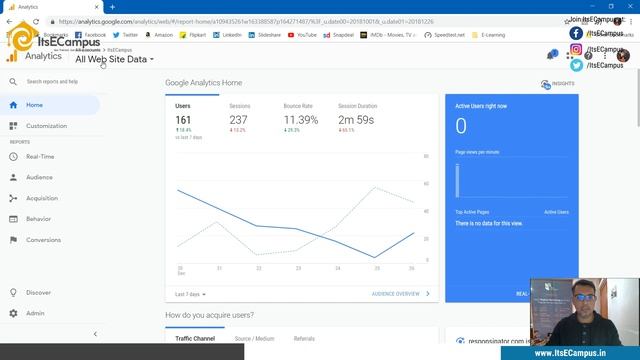
Task: Open E-Learning bookmarks folder
Action: point(489,35)
